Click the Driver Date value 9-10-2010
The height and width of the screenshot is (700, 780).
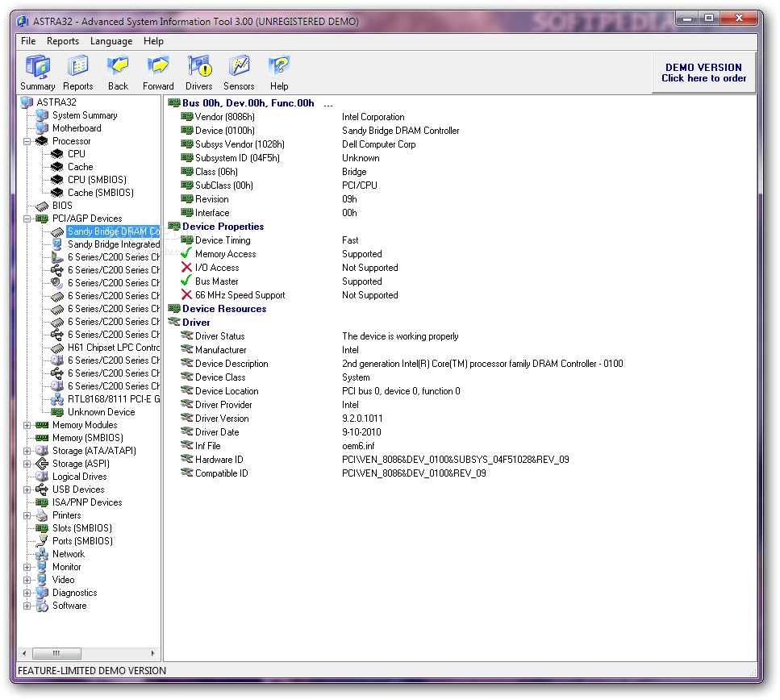tap(361, 432)
